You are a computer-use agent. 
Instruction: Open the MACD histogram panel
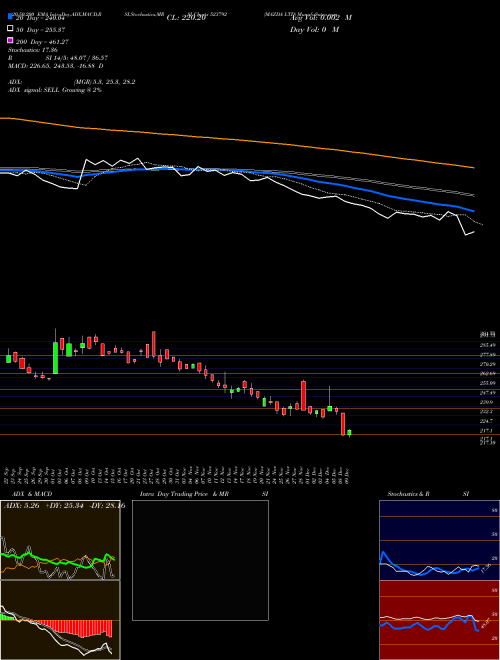(x=60, y=620)
